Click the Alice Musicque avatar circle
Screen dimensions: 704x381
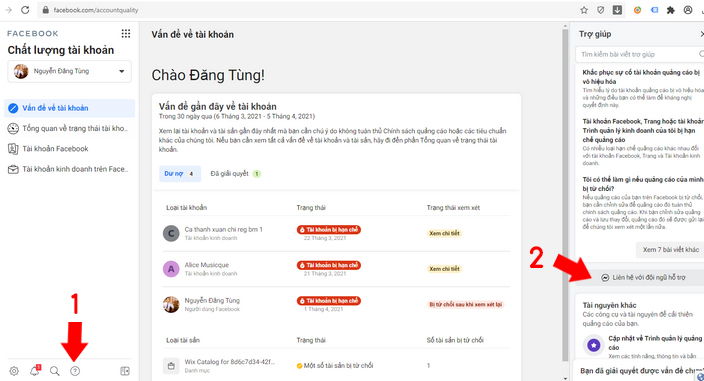[171, 269]
